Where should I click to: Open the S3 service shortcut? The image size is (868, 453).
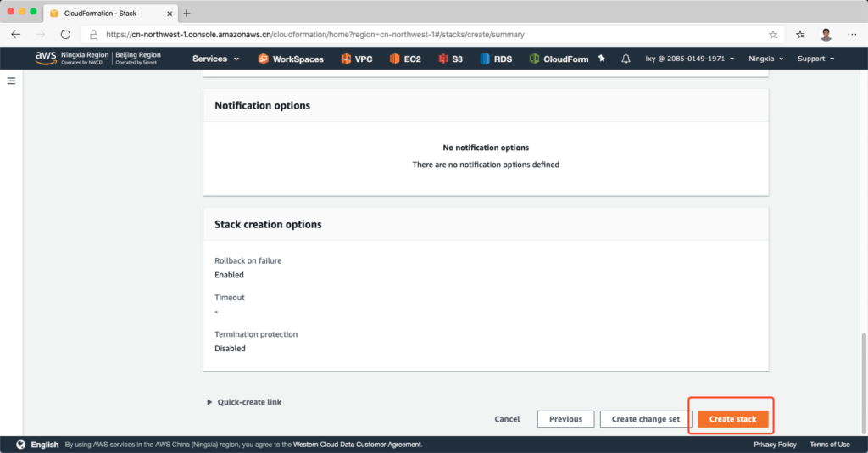450,59
